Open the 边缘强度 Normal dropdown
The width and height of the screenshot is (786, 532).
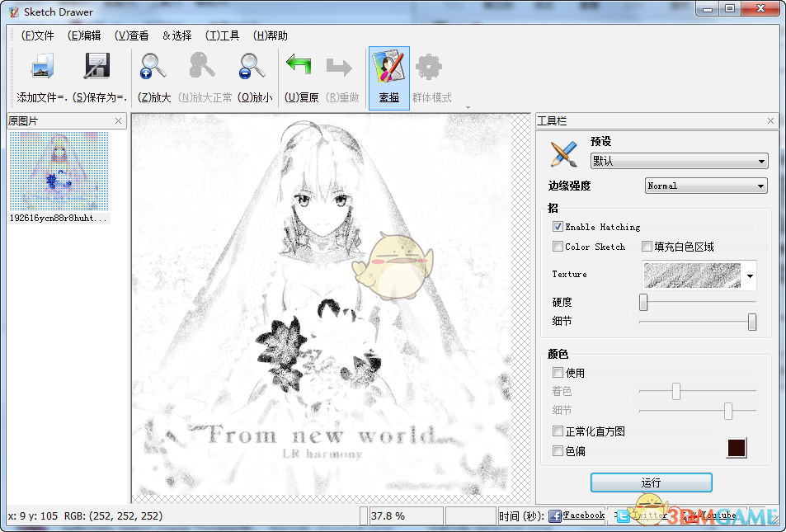tap(706, 186)
